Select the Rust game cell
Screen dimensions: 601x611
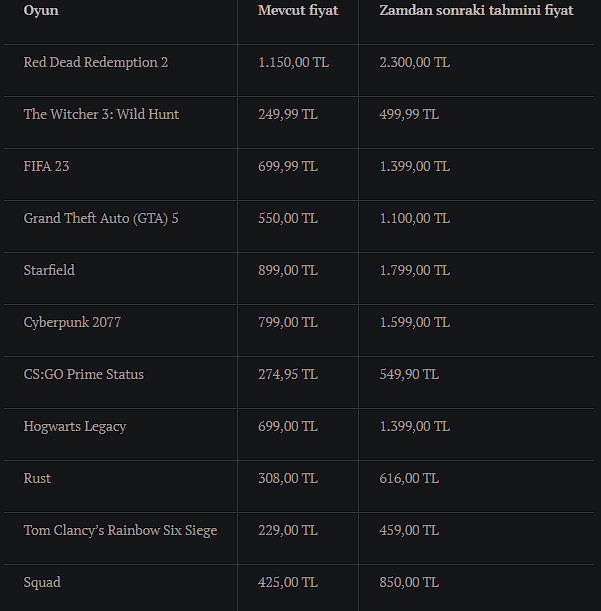(37, 478)
